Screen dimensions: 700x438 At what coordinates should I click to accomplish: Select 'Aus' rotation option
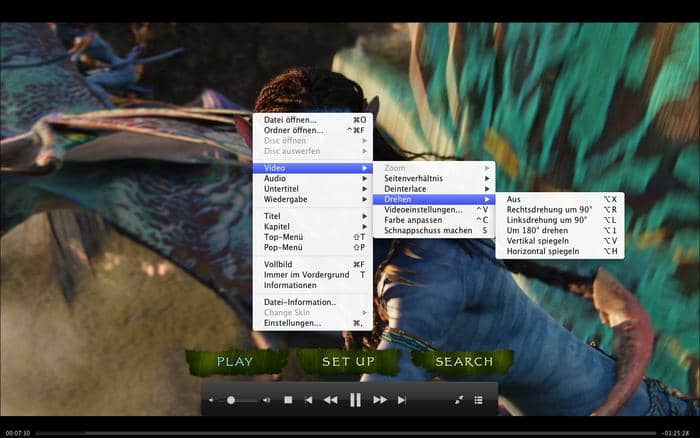click(560, 199)
